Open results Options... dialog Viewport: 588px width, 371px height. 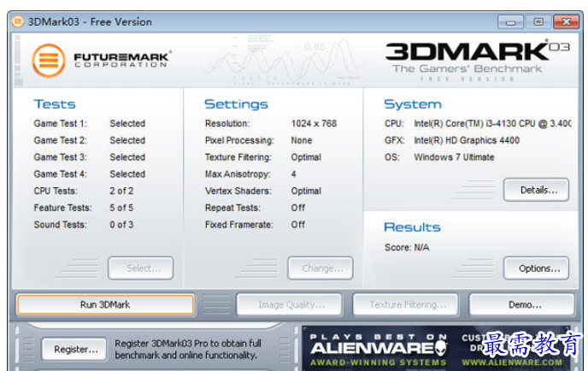[x=536, y=268]
